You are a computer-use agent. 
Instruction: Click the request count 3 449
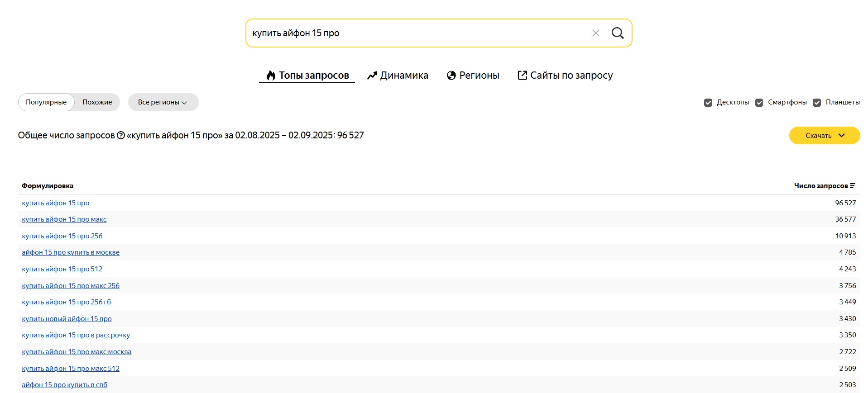pos(847,302)
